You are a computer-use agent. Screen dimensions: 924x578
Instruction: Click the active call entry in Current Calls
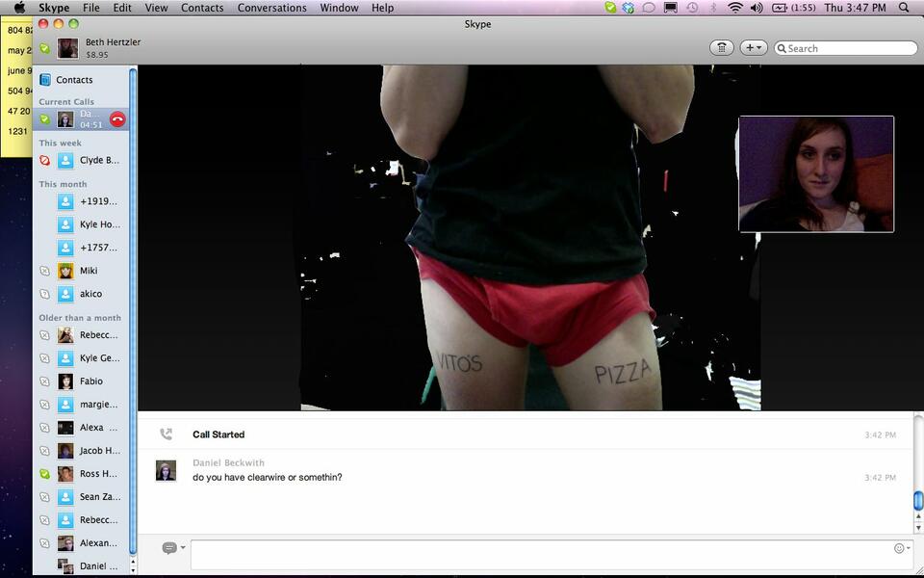tap(81, 119)
